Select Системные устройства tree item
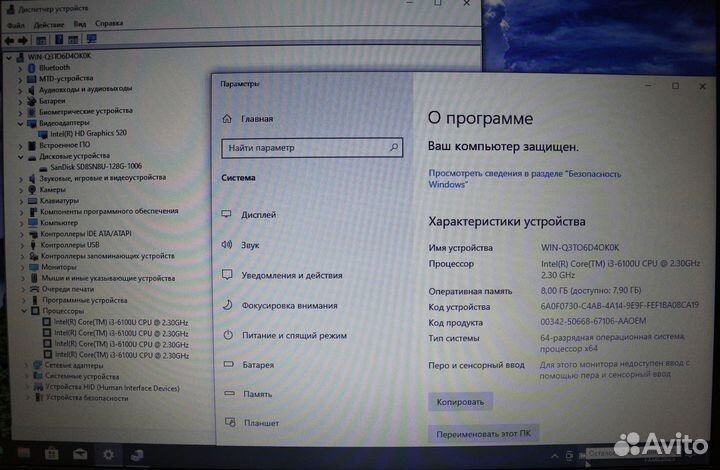This screenshot has height=470, width=720. [x=82, y=377]
